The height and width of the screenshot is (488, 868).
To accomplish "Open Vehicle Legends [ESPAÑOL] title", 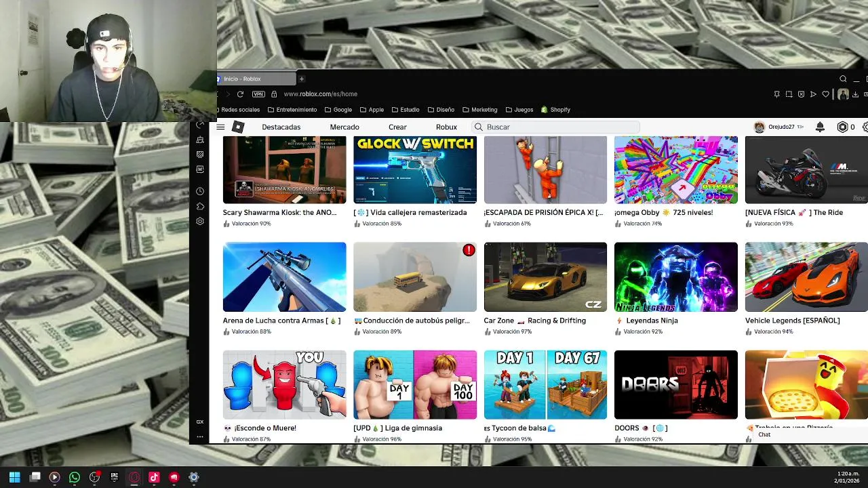I will pyautogui.click(x=792, y=321).
